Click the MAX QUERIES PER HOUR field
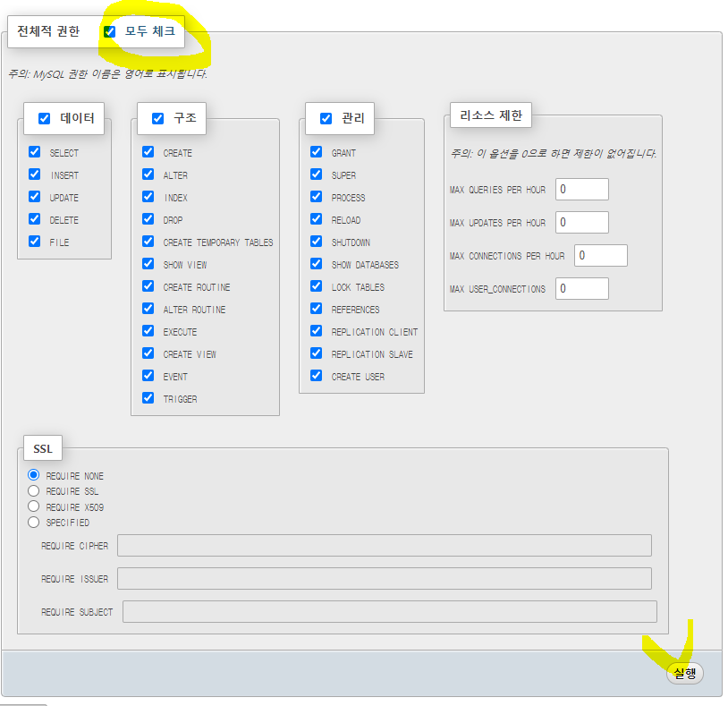This screenshot has height=706, width=728. pyautogui.click(x=581, y=189)
